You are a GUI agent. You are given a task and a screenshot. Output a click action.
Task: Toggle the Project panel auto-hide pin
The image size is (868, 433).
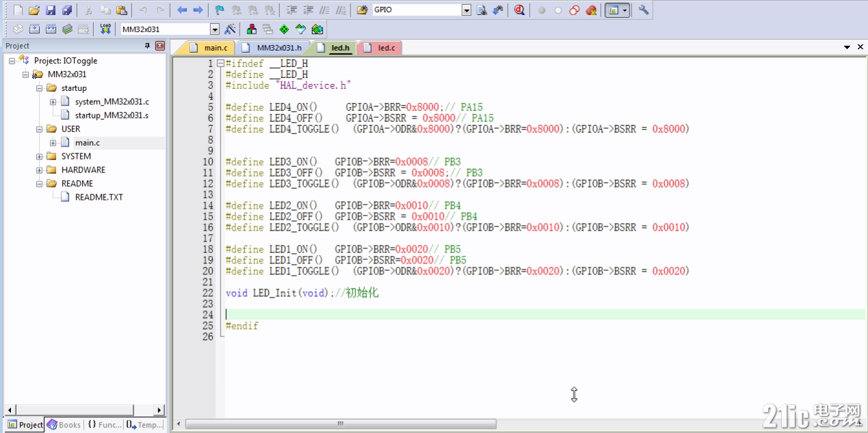tap(147, 46)
